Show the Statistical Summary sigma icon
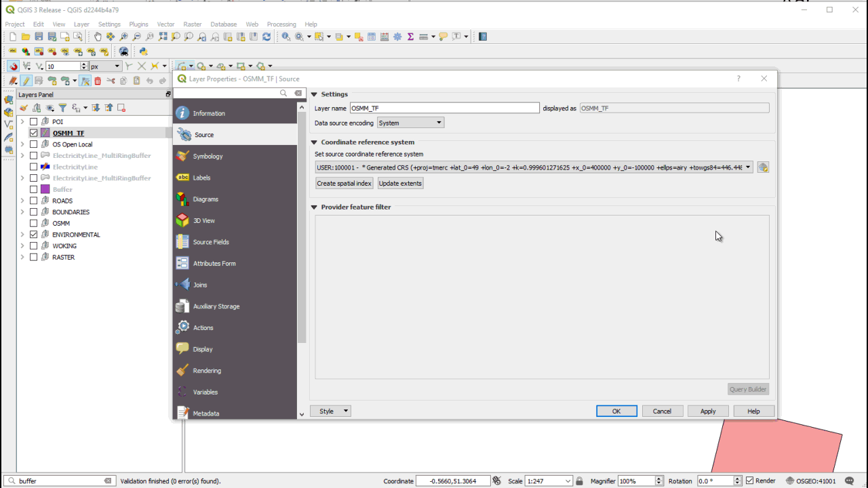 pyautogui.click(x=410, y=37)
